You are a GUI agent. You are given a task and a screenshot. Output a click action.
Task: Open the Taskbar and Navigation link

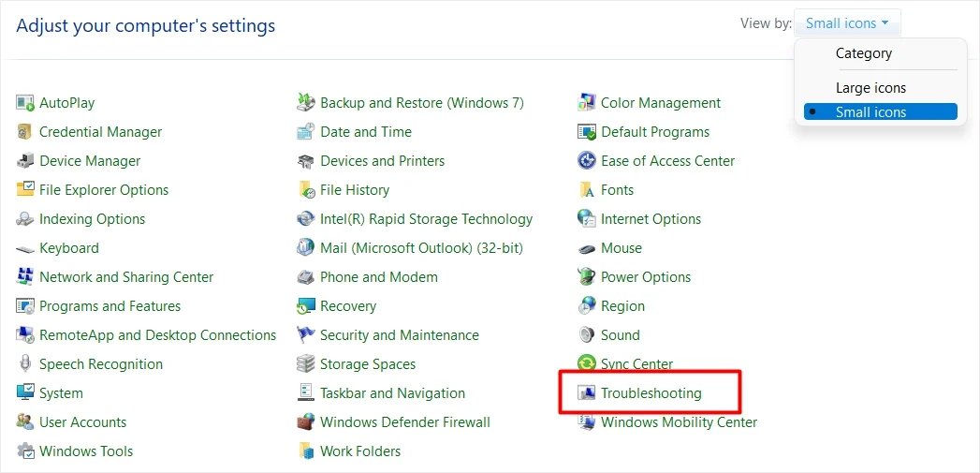click(392, 393)
